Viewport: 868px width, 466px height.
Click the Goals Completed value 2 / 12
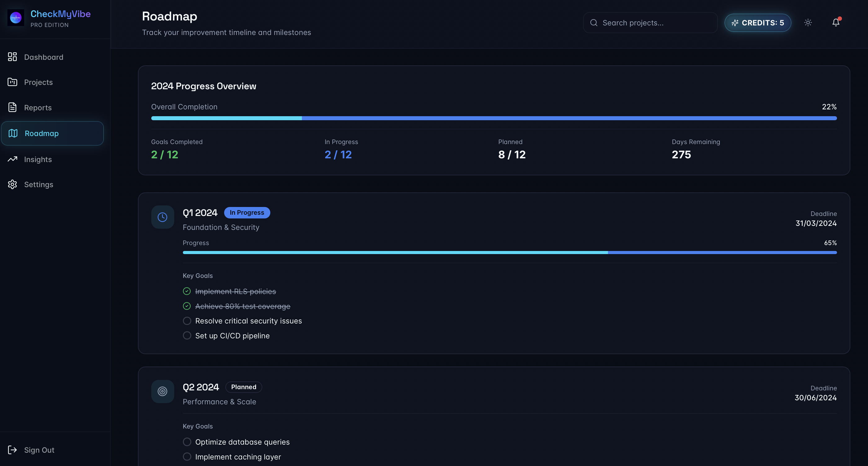(165, 155)
